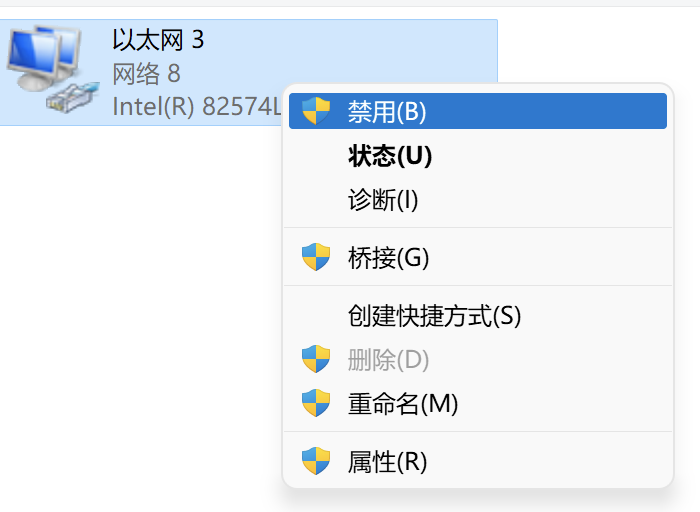Click the shield icon beside 禁用(B)
This screenshot has width=700, height=512.
[316, 111]
